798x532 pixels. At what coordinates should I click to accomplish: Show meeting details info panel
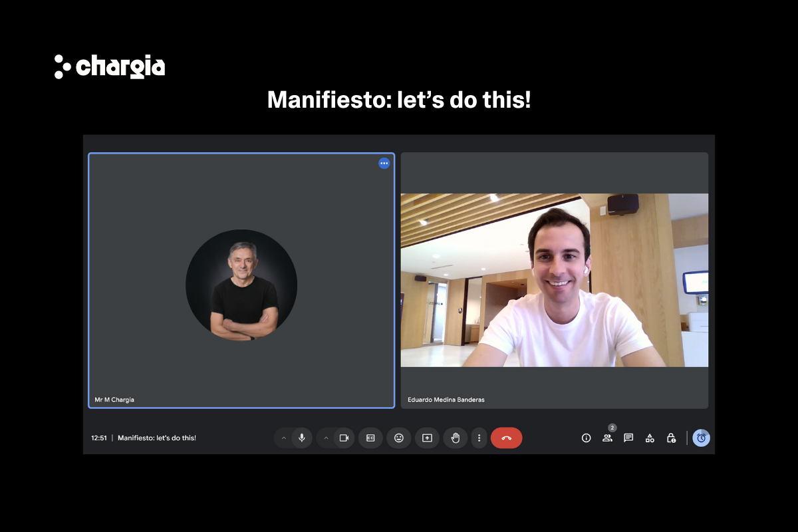point(586,438)
